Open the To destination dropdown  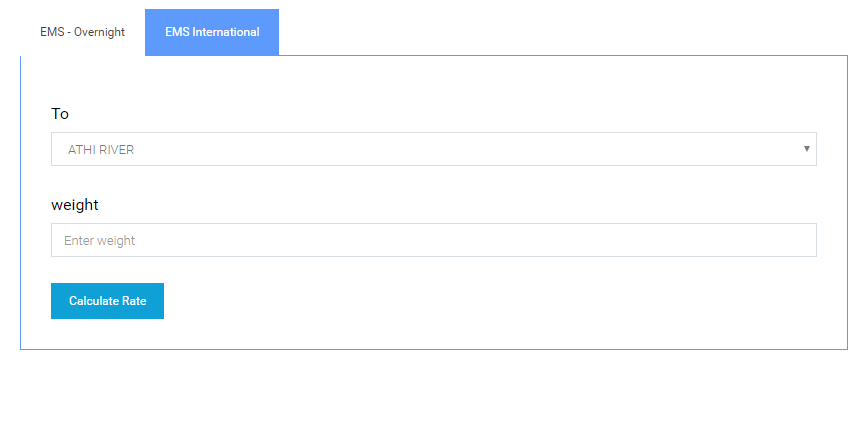433,149
